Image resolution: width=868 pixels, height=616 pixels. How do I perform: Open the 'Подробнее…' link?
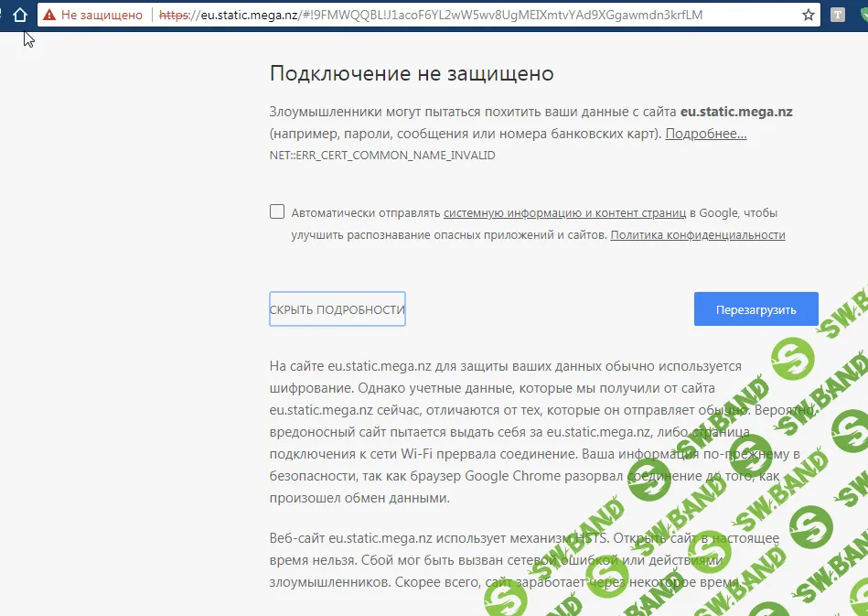coord(705,134)
